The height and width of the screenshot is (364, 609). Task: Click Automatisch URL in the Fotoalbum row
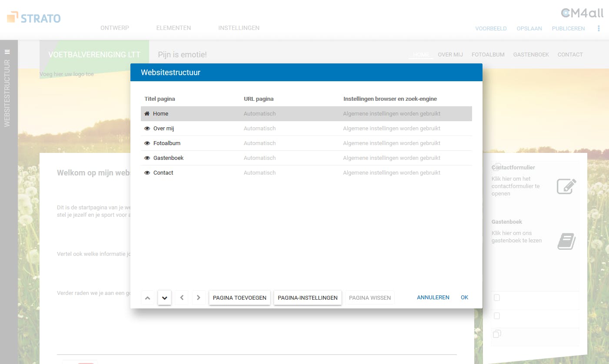[260, 143]
